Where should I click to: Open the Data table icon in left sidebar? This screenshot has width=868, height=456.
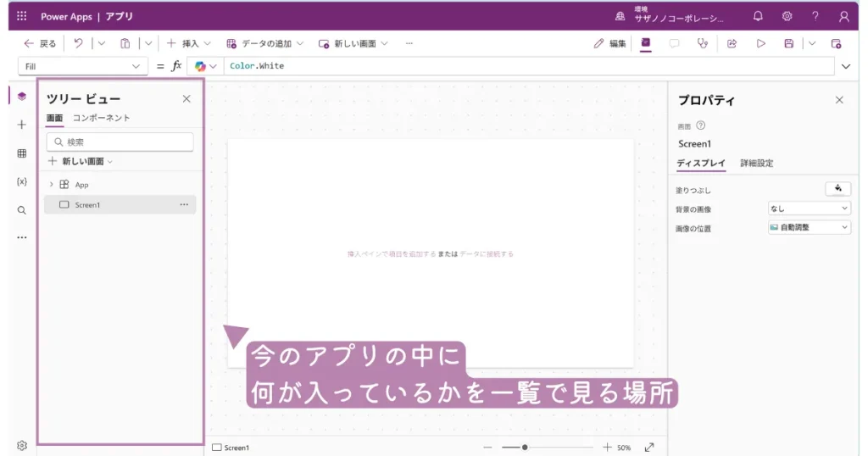tap(22, 153)
